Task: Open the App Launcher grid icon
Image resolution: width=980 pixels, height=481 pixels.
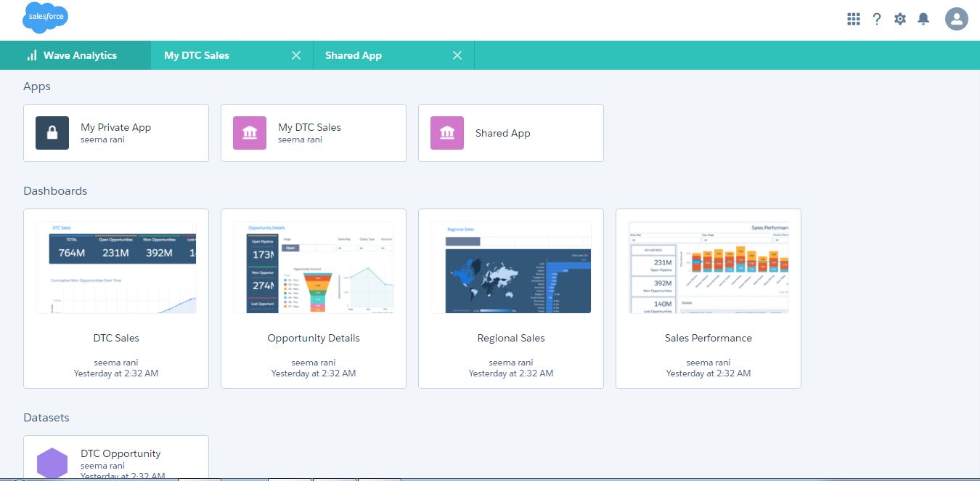Action: (854, 19)
